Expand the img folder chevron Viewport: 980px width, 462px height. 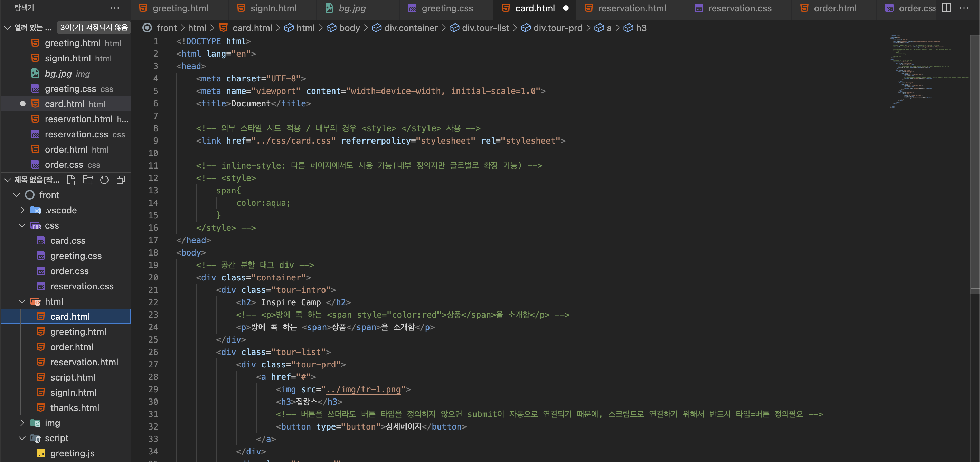click(22, 423)
